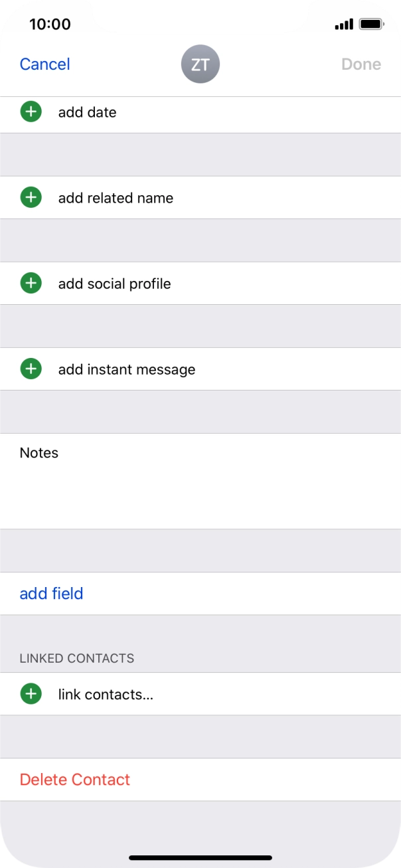Tap the battery indicator in the status bar
The image size is (401, 868).
click(372, 23)
